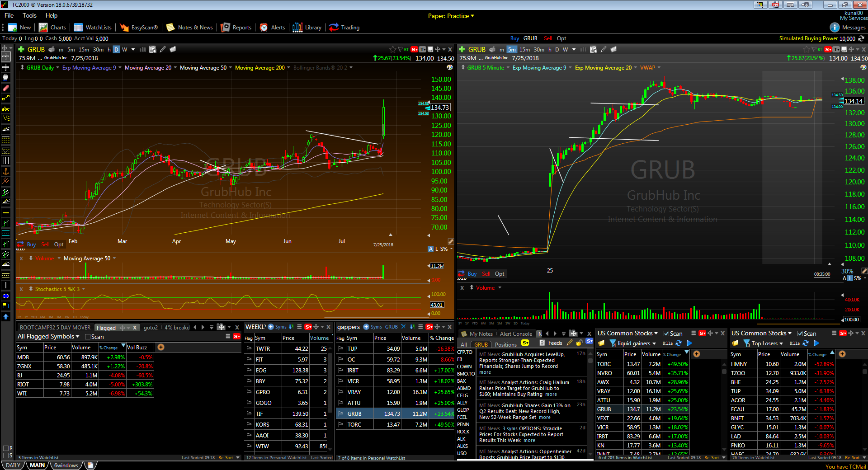The image size is (868, 470).
Task: Select the blue up-arrow drawing tool
Action: click(x=6, y=317)
